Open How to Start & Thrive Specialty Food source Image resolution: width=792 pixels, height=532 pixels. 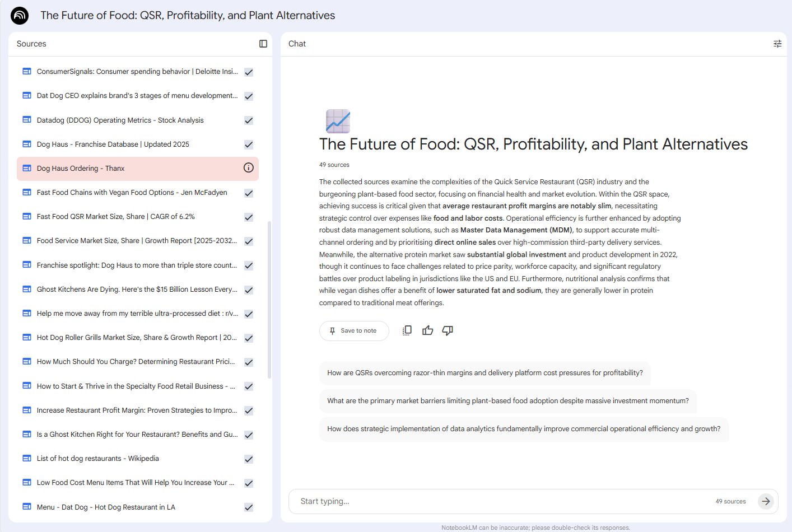136,386
